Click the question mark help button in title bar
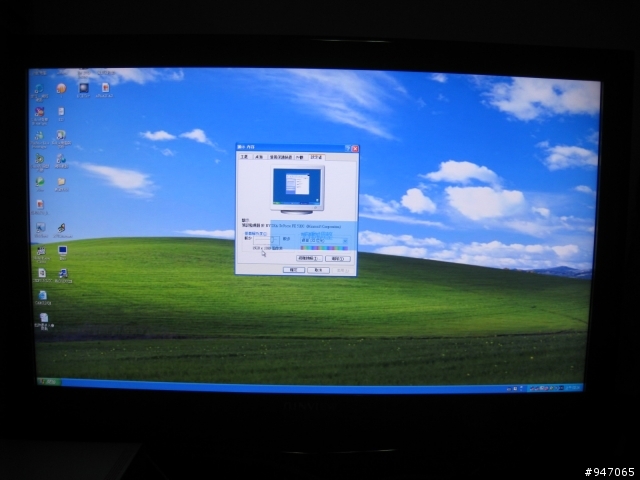 [348, 149]
